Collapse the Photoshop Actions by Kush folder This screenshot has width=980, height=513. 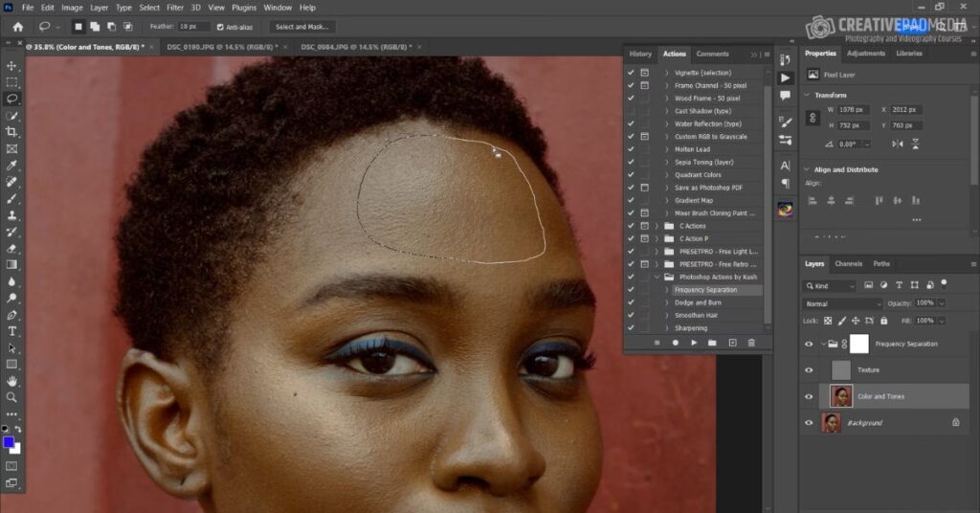(x=657, y=277)
